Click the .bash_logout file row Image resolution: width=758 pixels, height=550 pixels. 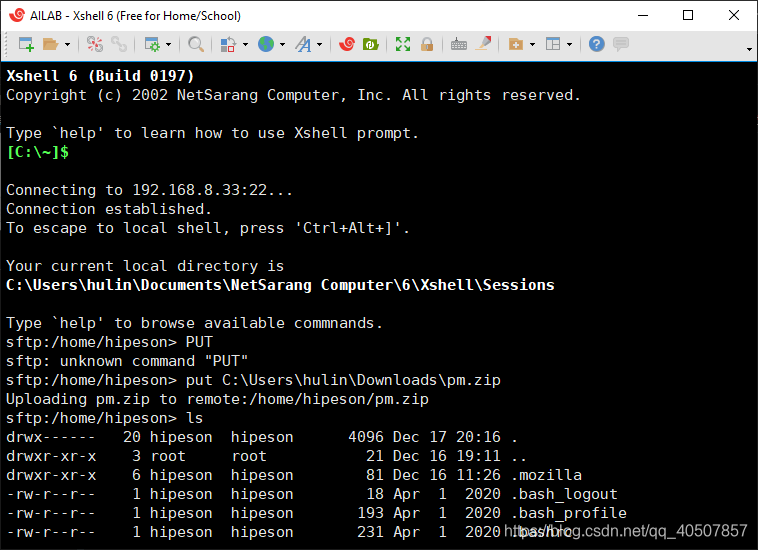(312, 494)
